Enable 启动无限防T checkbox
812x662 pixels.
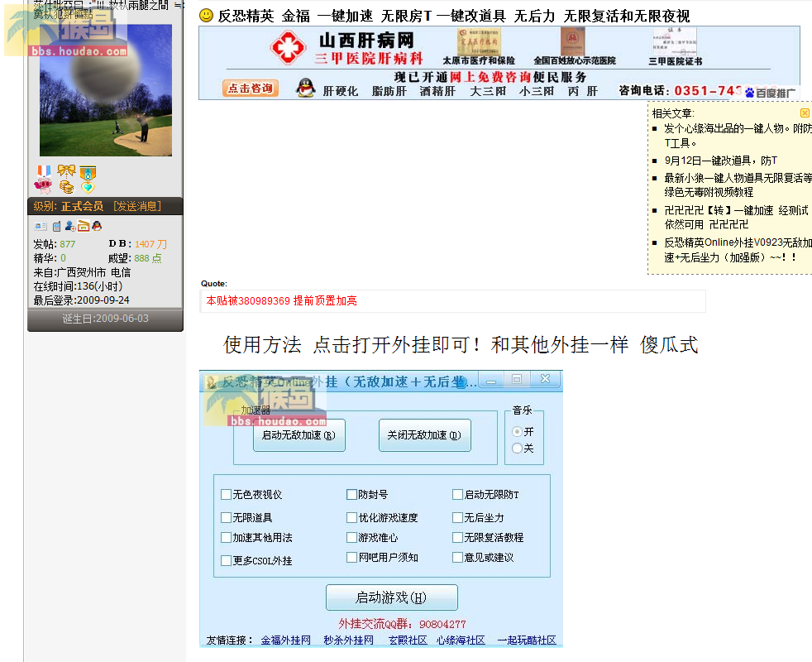pyautogui.click(x=457, y=495)
